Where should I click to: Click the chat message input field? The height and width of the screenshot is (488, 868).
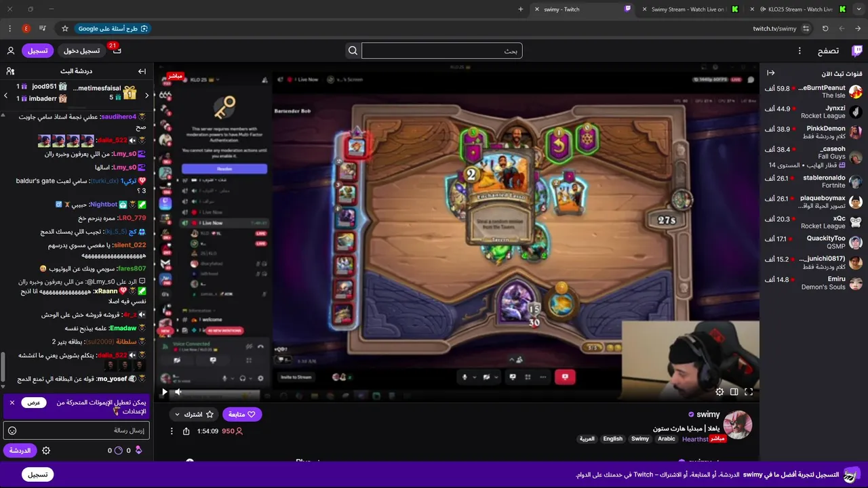tap(76, 430)
